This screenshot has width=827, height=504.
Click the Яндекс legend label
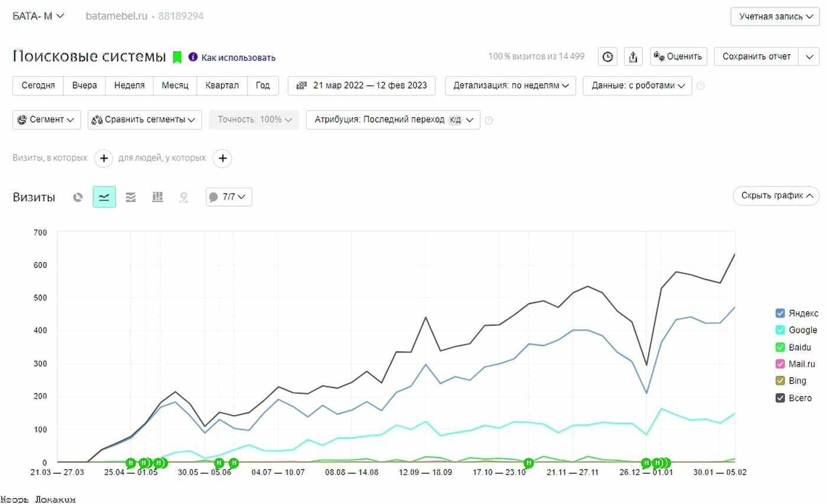pyautogui.click(x=803, y=313)
